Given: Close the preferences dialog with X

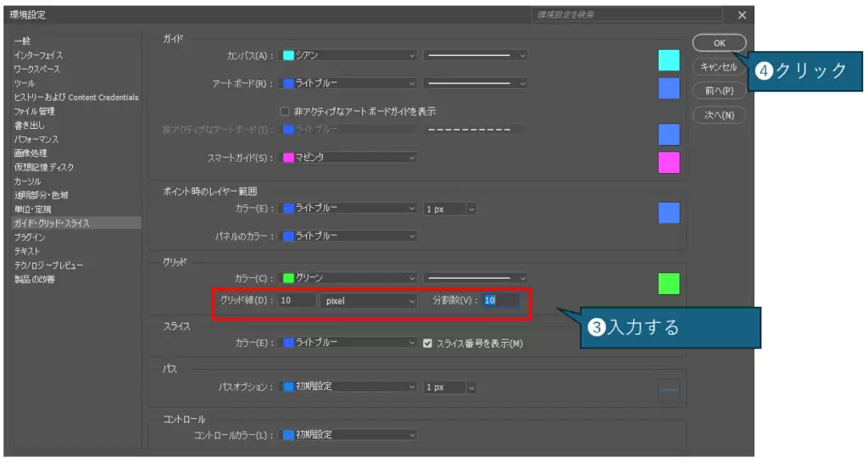Looking at the screenshot, I should pos(742,15).
